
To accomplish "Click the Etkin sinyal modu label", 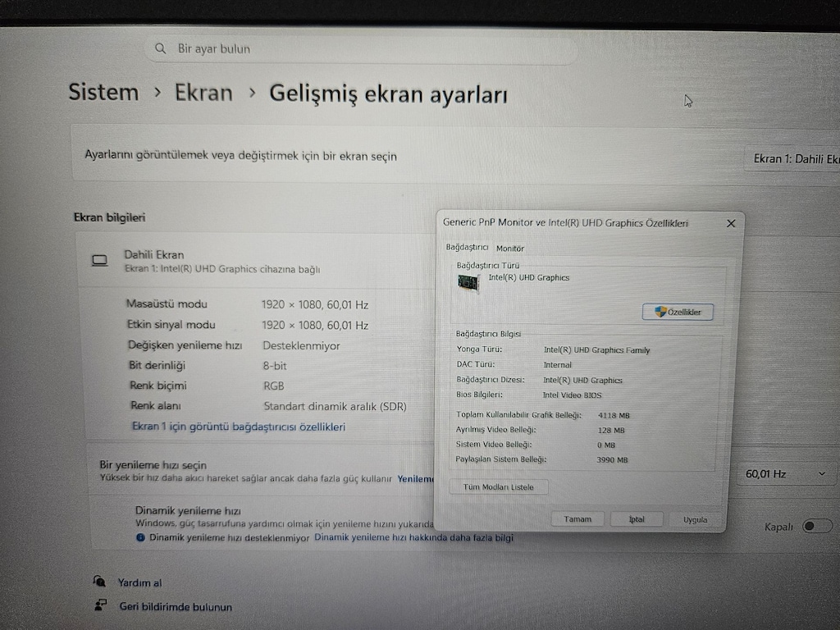I will pyautogui.click(x=171, y=325).
